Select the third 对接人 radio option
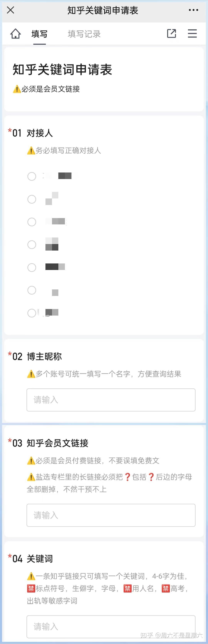This screenshot has width=208, height=644. click(x=32, y=222)
